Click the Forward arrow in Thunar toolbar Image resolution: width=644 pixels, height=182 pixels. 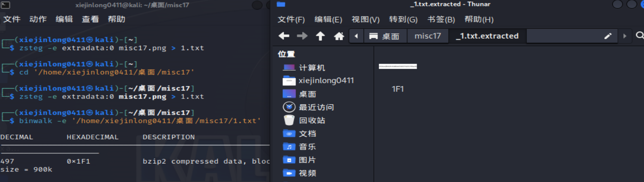pyautogui.click(x=302, y=36)
